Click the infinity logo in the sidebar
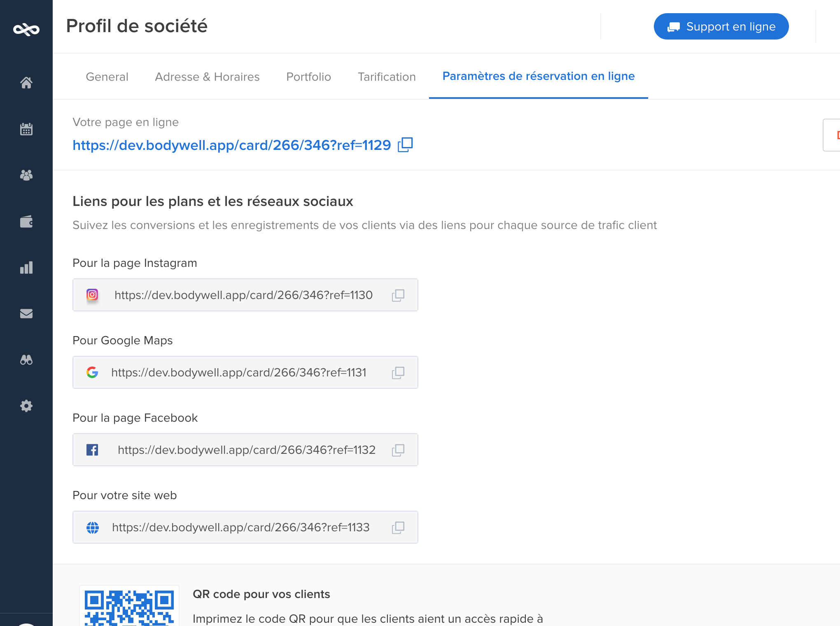This screenshot has height=626, width=840. pos(26,29)
